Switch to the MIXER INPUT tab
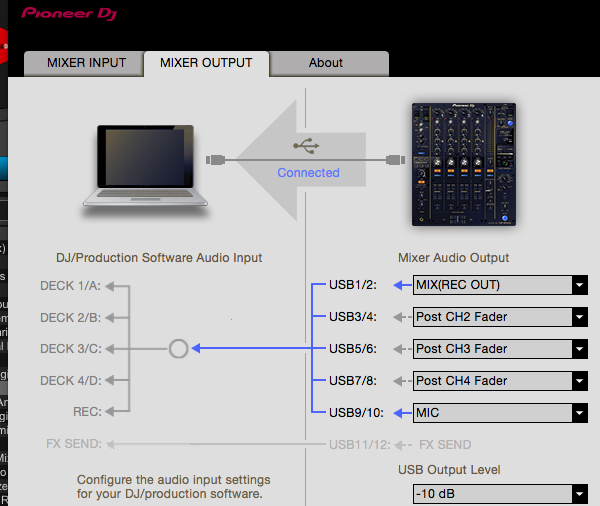Image resolution: width=600 pixels, height=506 pixels. point(84,63)
